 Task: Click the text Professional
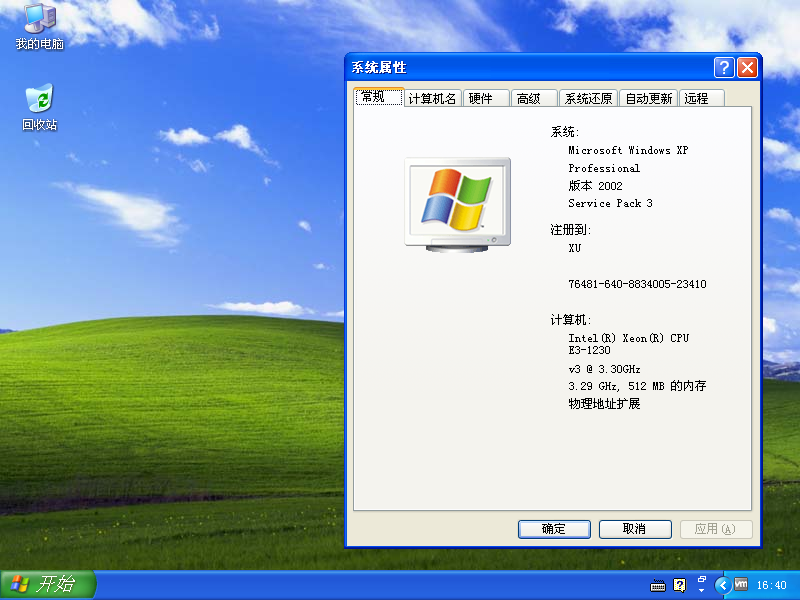coord(604,168)
